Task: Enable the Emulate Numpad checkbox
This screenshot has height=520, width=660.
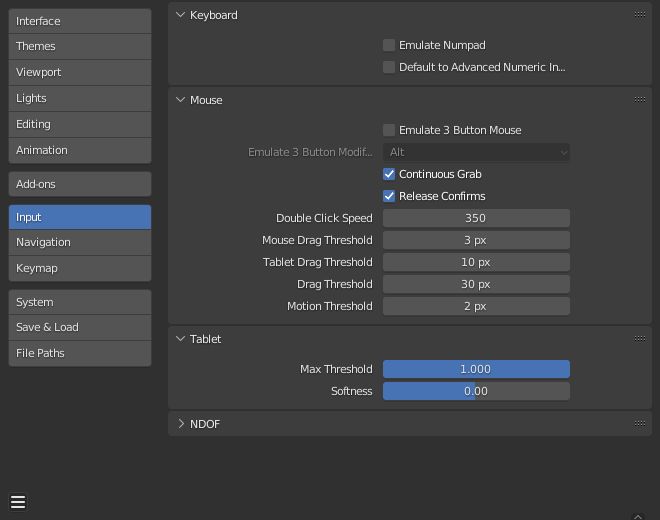Action: [389, 45]
